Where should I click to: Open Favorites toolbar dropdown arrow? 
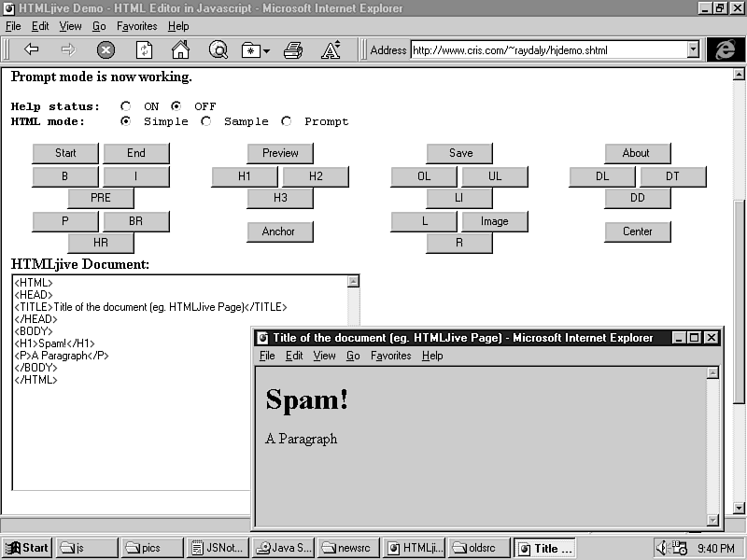[x=266, y=50]
